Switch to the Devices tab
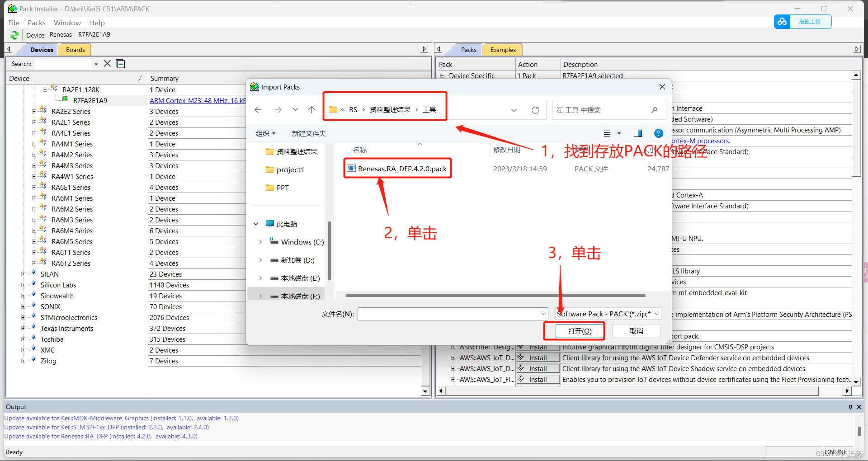Image resolution: width=868 pixels, height=461 pixels. click(x=42, y=50)
